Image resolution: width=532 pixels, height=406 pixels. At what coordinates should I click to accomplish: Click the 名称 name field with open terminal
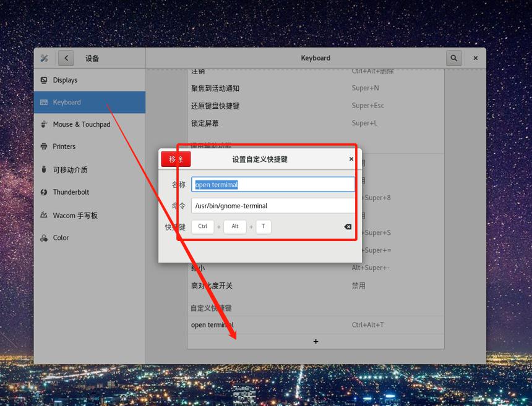(273, 184)
